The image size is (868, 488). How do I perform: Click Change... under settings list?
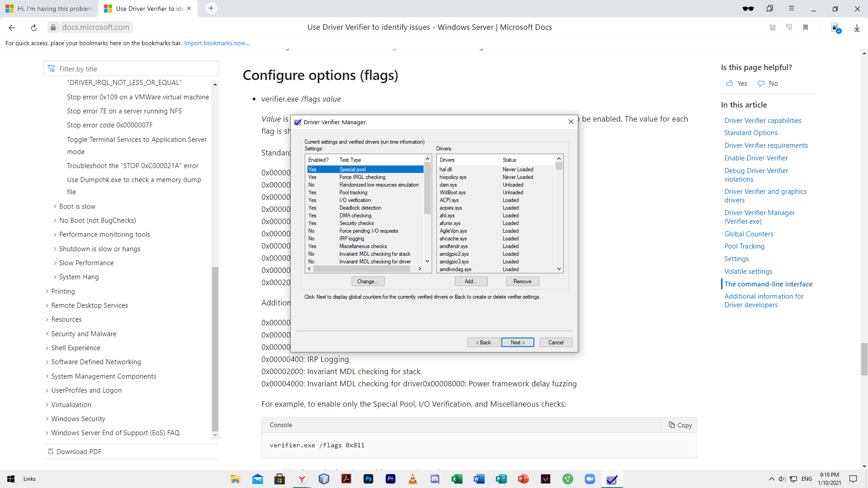[x=368, y=282]
